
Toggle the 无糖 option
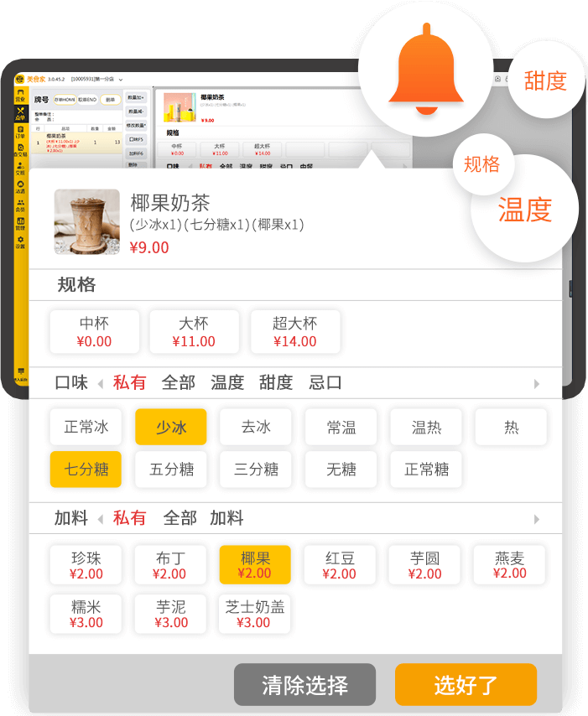click(x=341, y=469)
